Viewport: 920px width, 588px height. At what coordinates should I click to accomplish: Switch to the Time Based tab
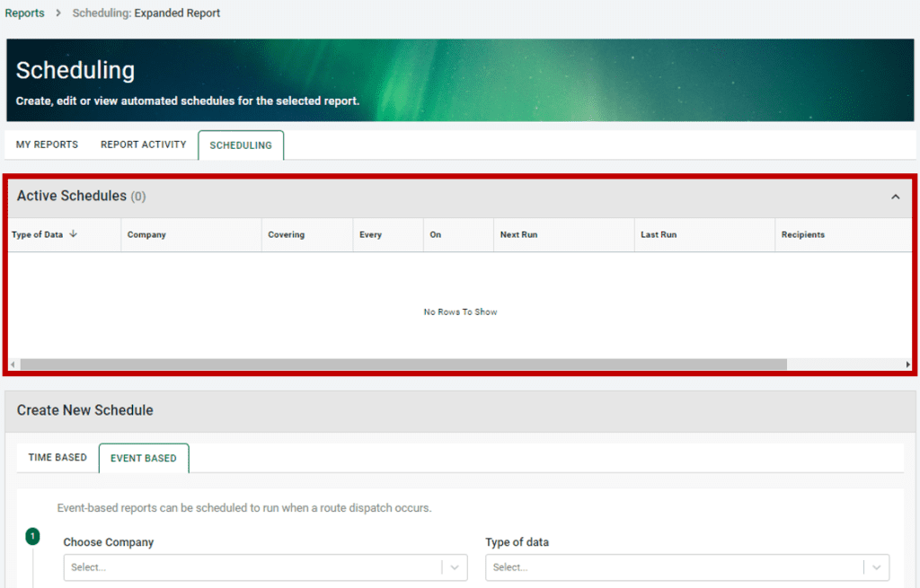57,458
